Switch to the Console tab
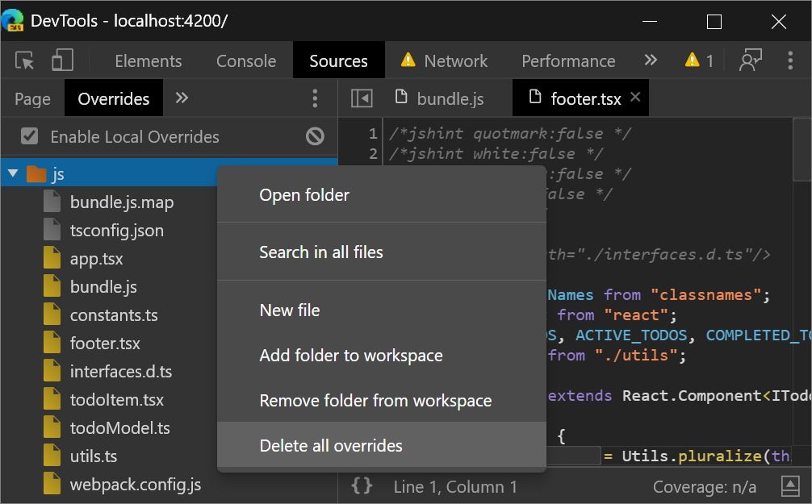Screen dimensions: 812x504 pos(246,61)
